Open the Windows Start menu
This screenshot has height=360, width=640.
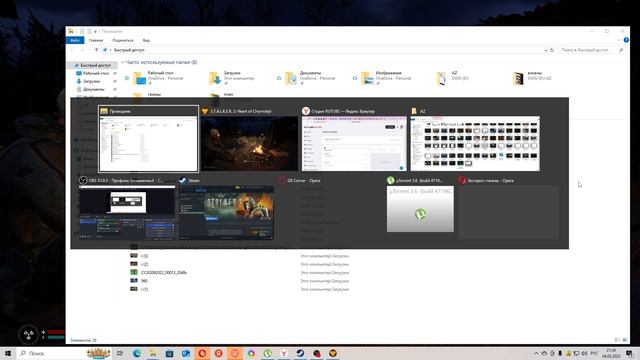click(x=8, y=353)
